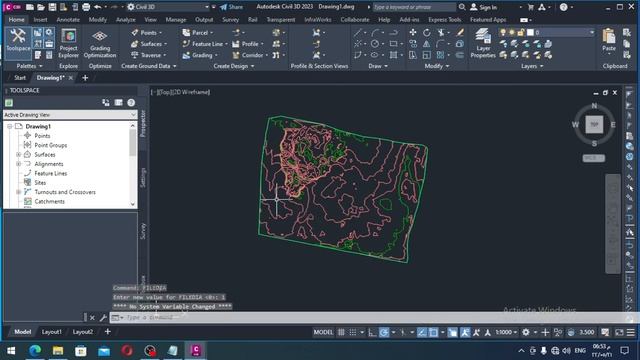The image size is (640, 360).
Task: Open Microsoft Edge from taskbar
Action: point(35,350)
